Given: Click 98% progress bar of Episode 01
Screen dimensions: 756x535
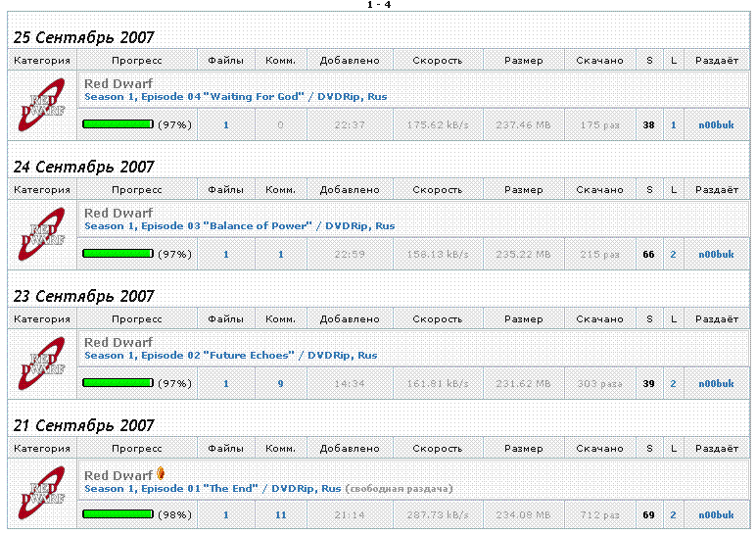Looking at the screenshot, I should coord(118,514).
